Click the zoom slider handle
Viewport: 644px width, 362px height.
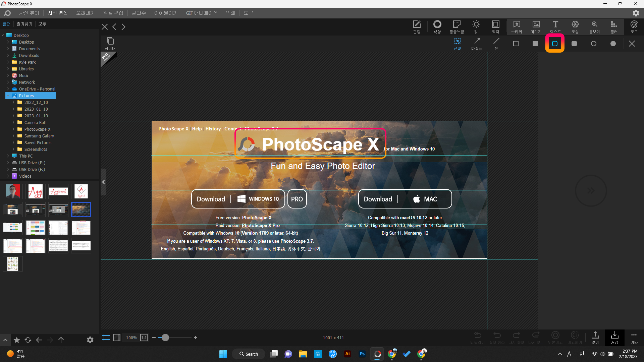[165, 338]
